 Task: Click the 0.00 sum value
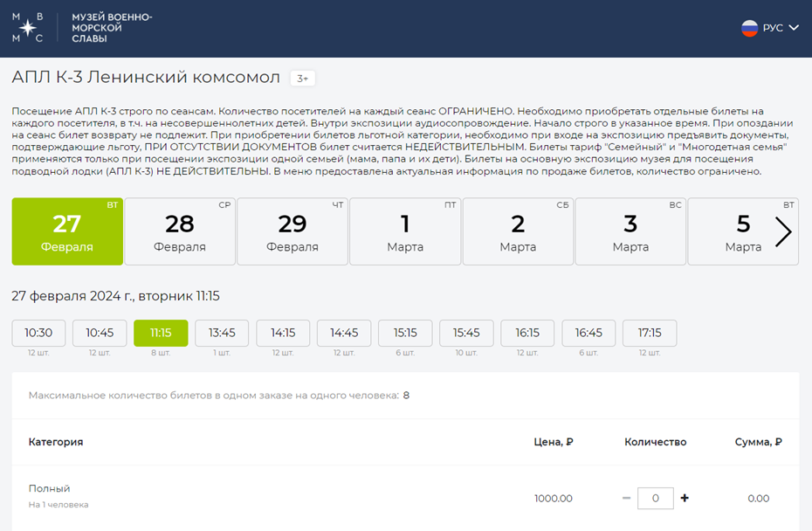coord(758,499)
